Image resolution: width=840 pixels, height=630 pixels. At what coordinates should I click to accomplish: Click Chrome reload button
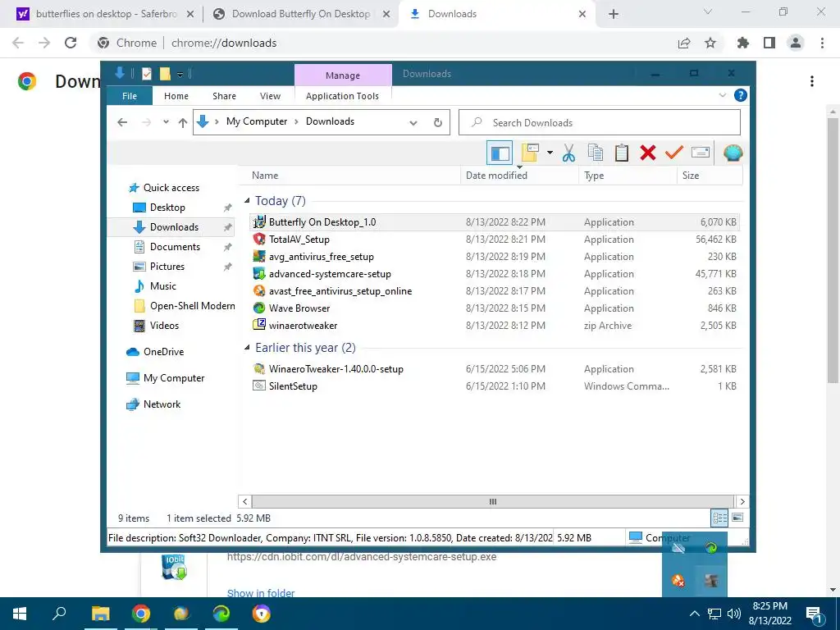(71, 43)
